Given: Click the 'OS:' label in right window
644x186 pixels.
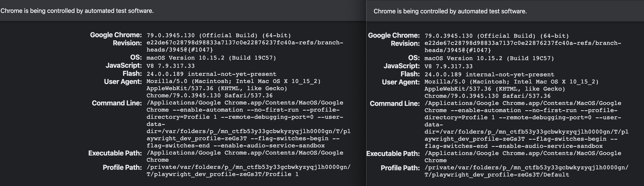Looking at the screenshot, I should [x=414, y=58].
